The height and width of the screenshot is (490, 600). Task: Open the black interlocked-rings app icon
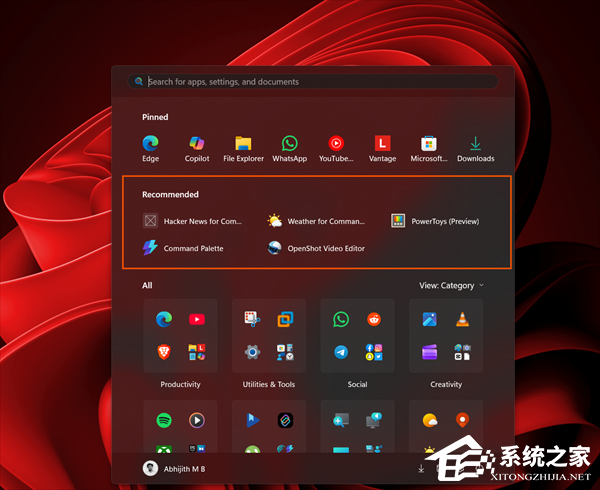[x=285, y=420]
